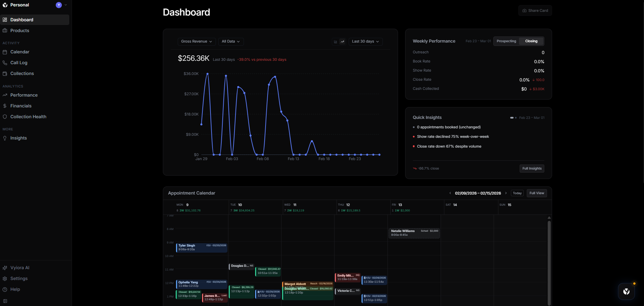Open the Last 30 days dropdown
The image size is (644, 306).
pos(365,42)
